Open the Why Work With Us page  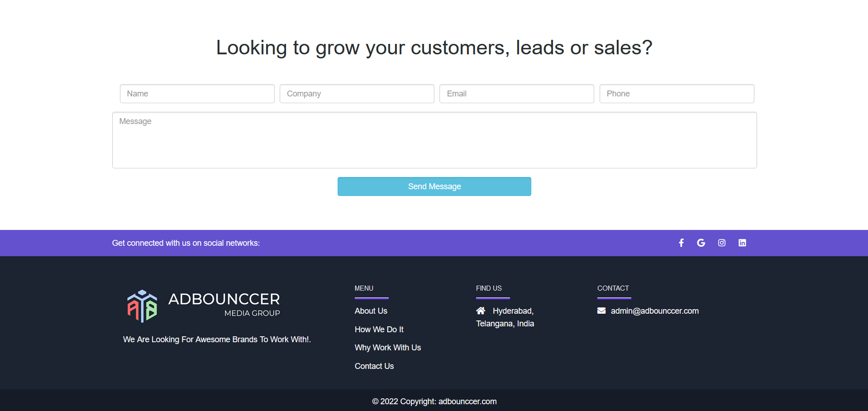pyautogui.click(x=387, y=348)
